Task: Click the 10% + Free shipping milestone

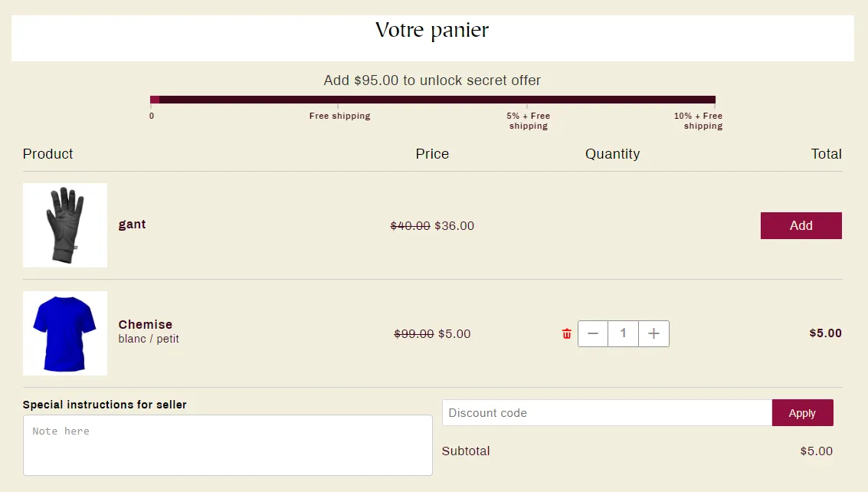Action: pyautogui.click(x=698, y=121)
